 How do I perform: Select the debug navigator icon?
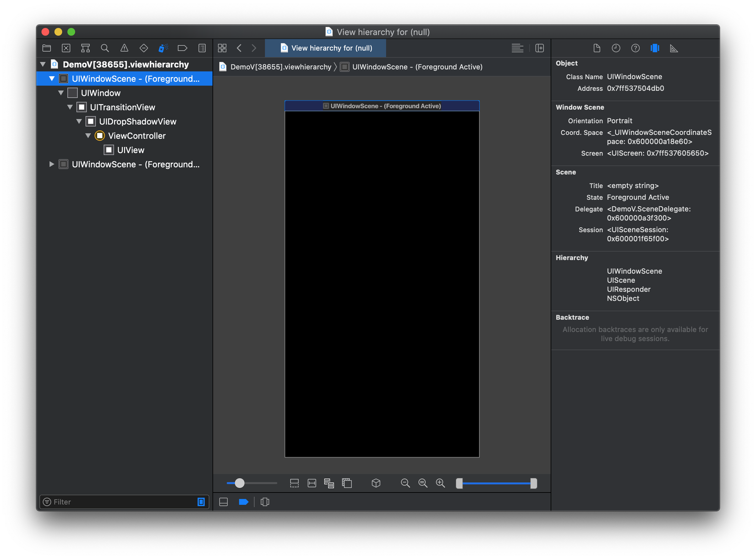click(x=163, y=48)
